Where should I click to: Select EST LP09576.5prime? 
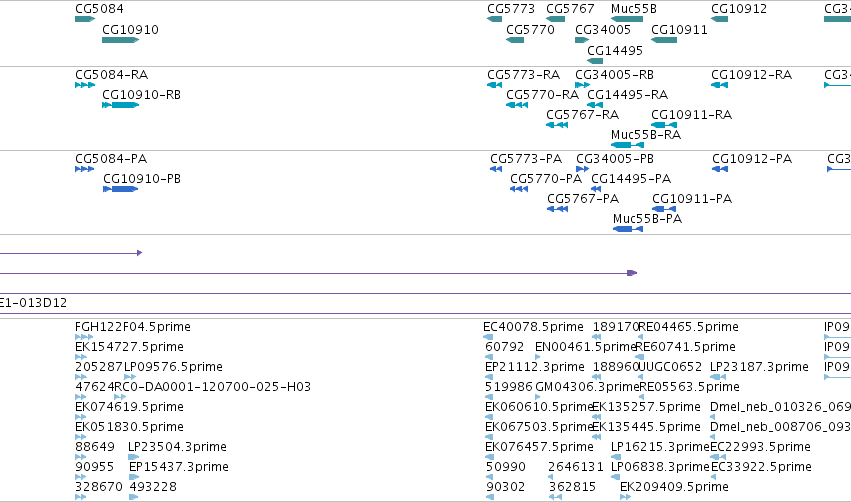click(x=130, y=377)
